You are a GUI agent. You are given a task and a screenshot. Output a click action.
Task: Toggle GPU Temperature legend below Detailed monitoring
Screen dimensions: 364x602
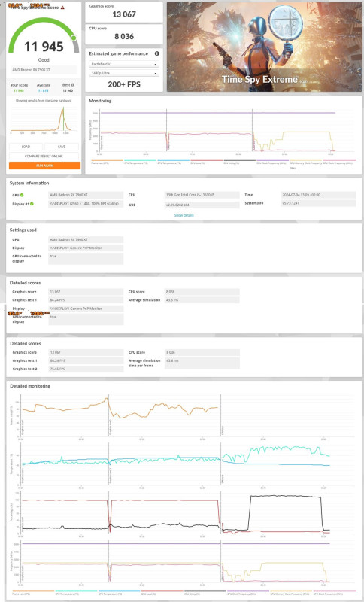tap(119, 592)
